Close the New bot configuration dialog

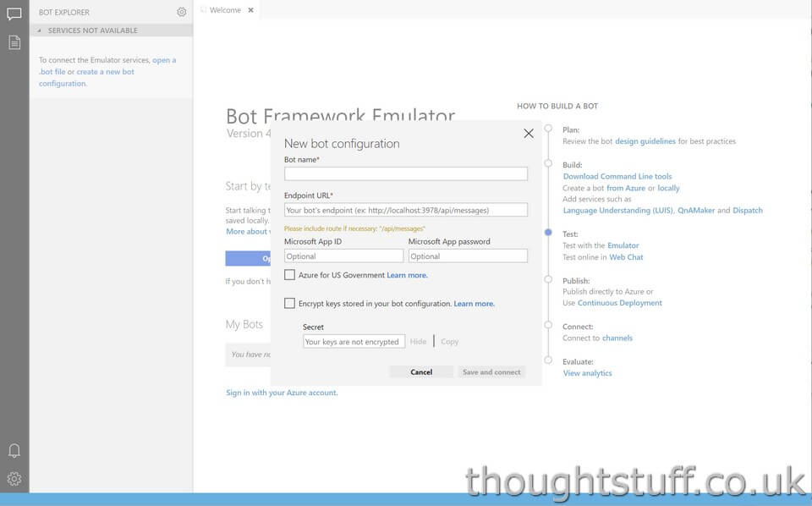pos(528,134)
